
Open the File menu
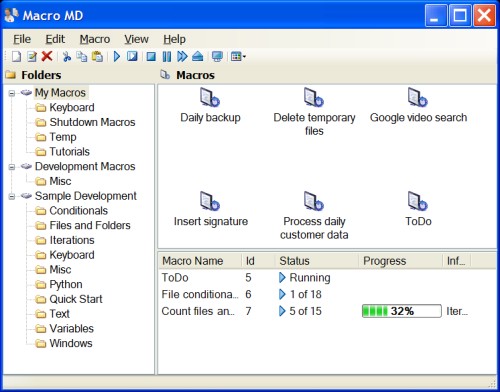coord(22,39)
